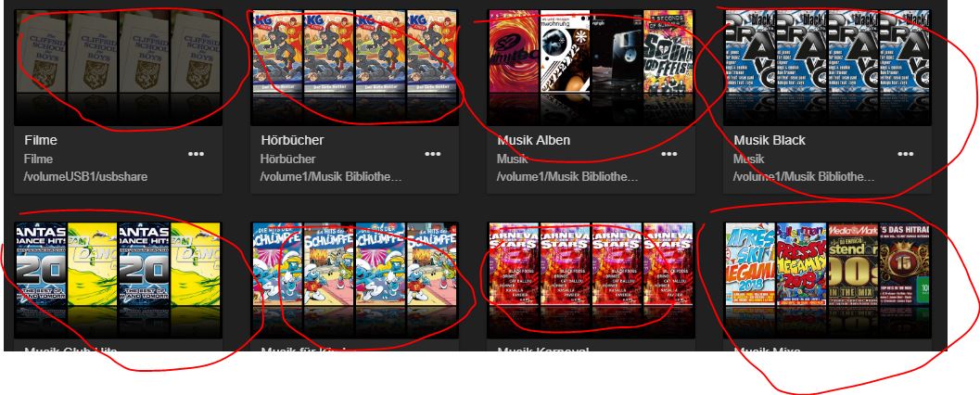Open the three-dot menu for Musik Black
Screen dimensions: 980x395
click(906, 154)
